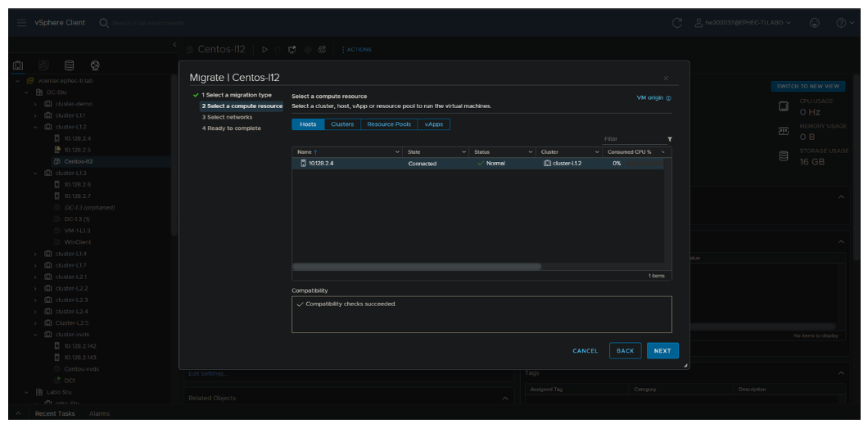Switch to Networking inventory view
The height and width of the screenshot is (428, 868).
95,65
